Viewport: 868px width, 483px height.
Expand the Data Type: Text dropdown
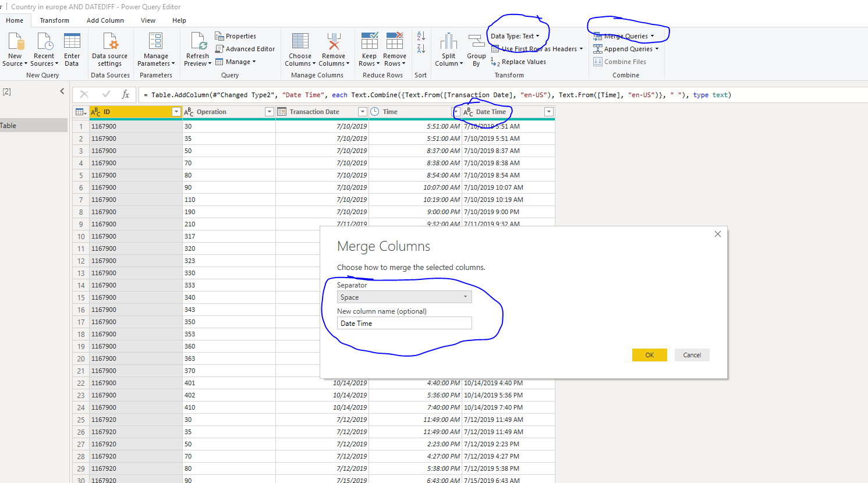515,36
